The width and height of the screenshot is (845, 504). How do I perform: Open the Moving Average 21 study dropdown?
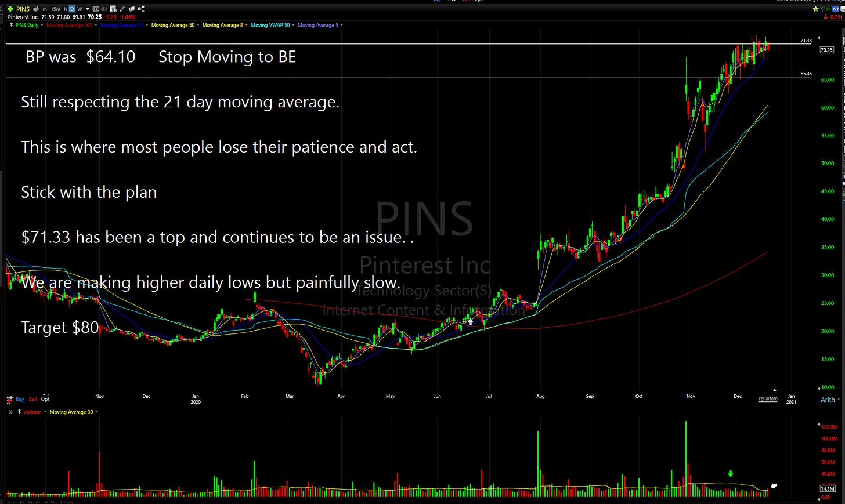[147, 25]
